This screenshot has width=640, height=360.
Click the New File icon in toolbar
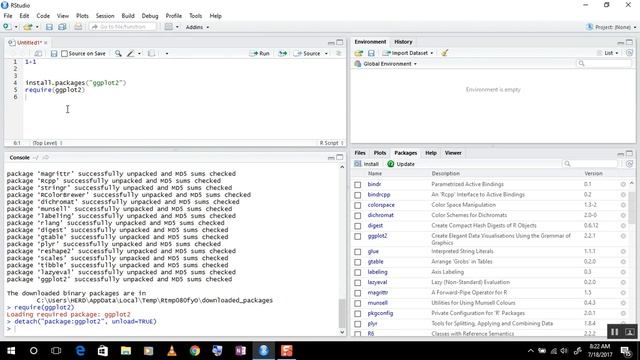tap(7, 27)
